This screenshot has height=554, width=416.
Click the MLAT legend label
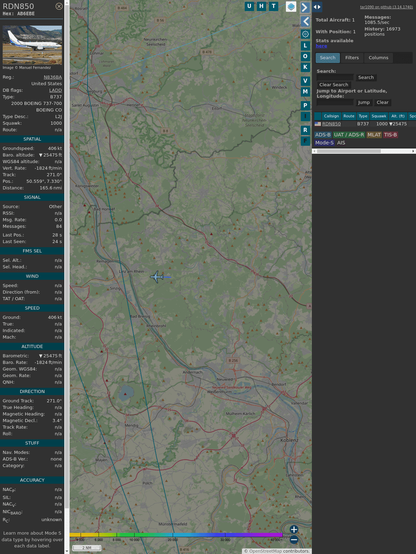point(374,135)
